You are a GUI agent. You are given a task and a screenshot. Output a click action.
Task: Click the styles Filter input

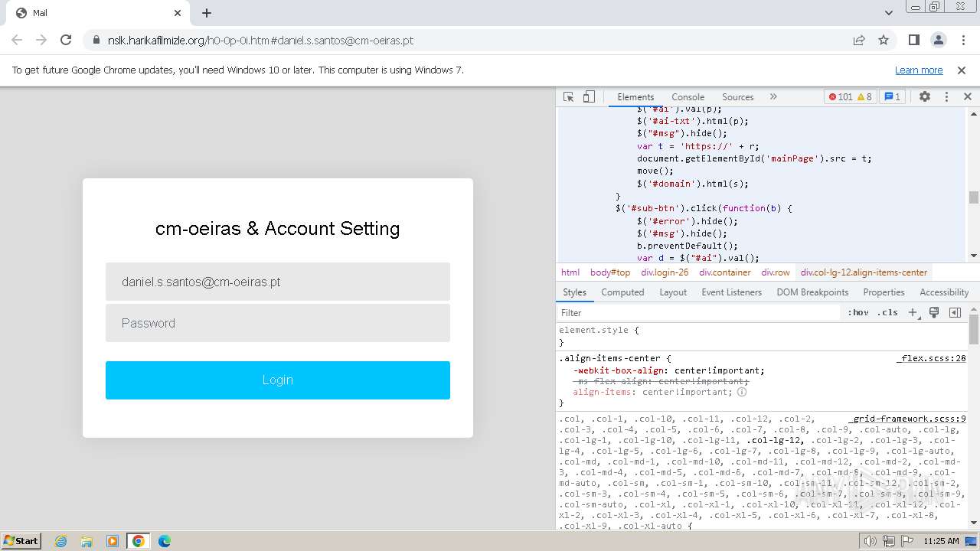click(699, 312)
